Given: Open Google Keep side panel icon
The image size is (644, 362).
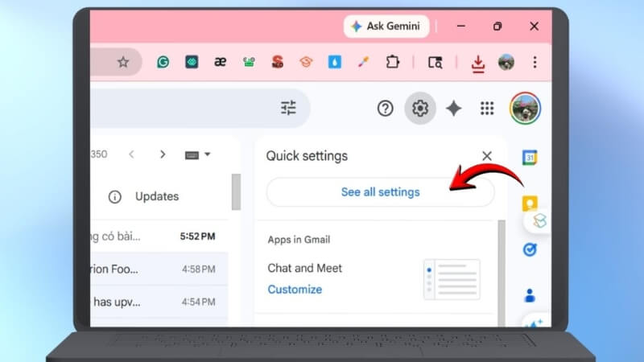Looking at the screenshot, I should (530, 204).
